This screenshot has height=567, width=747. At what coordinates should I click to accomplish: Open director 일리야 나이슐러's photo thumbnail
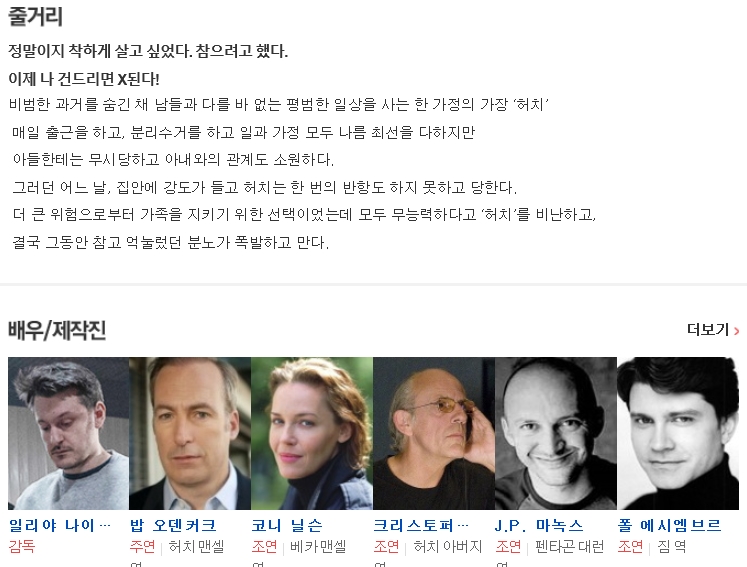[68, 433]
